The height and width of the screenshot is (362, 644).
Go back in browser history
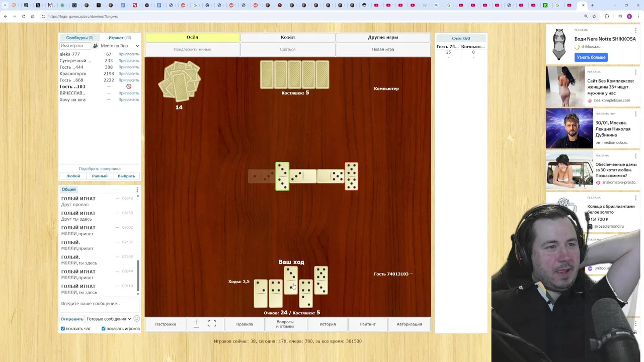[6, 16]
